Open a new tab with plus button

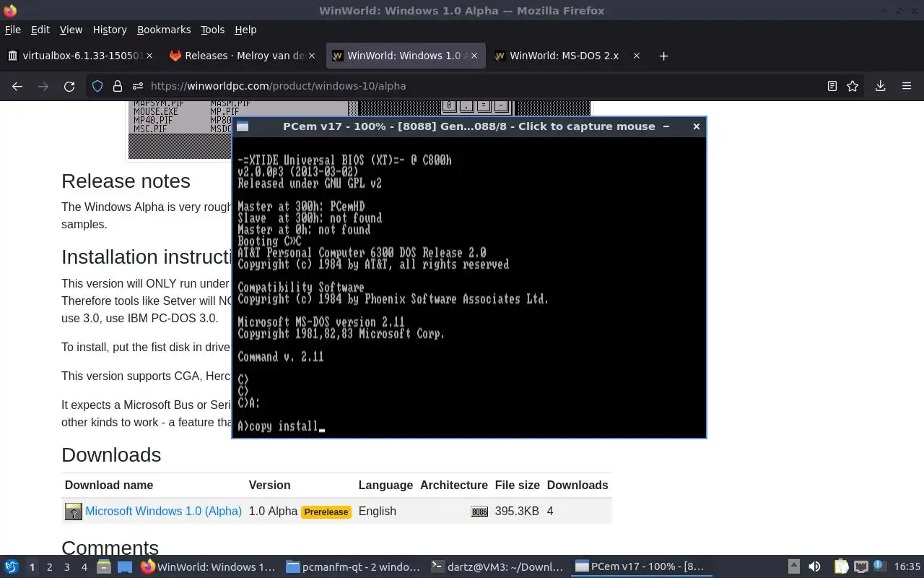[663, 56]
